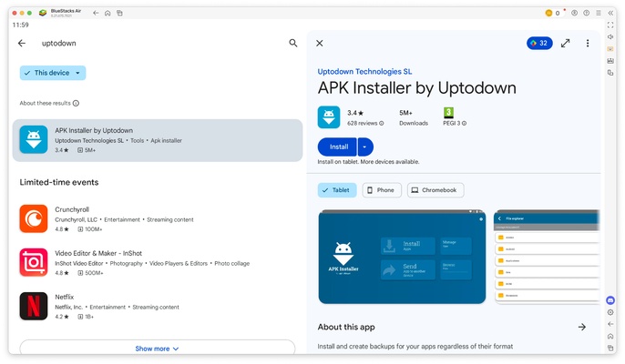Click the BlueStacks title bar home icon
The height and width of the screenshot is (364, 625).
coord(108,13)
